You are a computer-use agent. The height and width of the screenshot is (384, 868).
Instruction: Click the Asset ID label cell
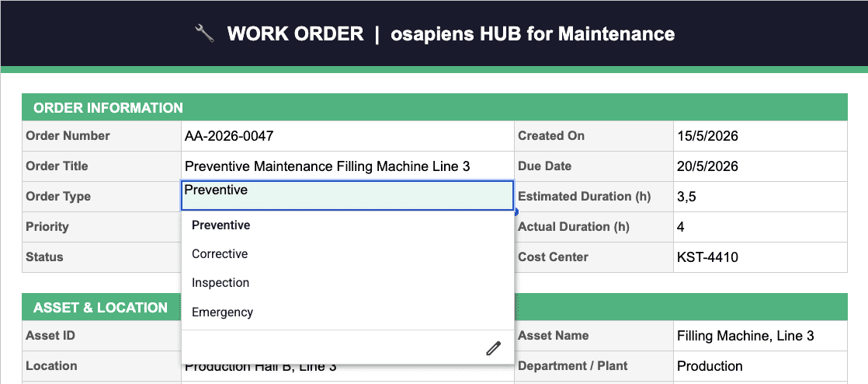101,336
